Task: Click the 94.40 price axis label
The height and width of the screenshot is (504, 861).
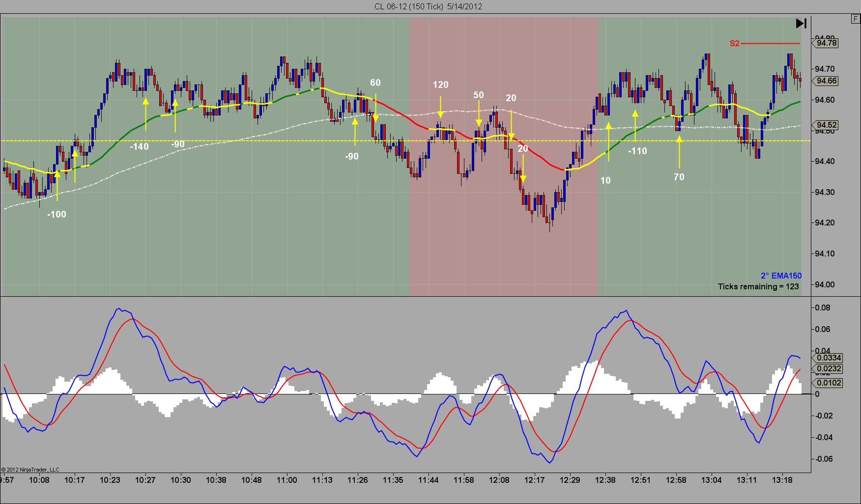Action: tap(824, 161)
